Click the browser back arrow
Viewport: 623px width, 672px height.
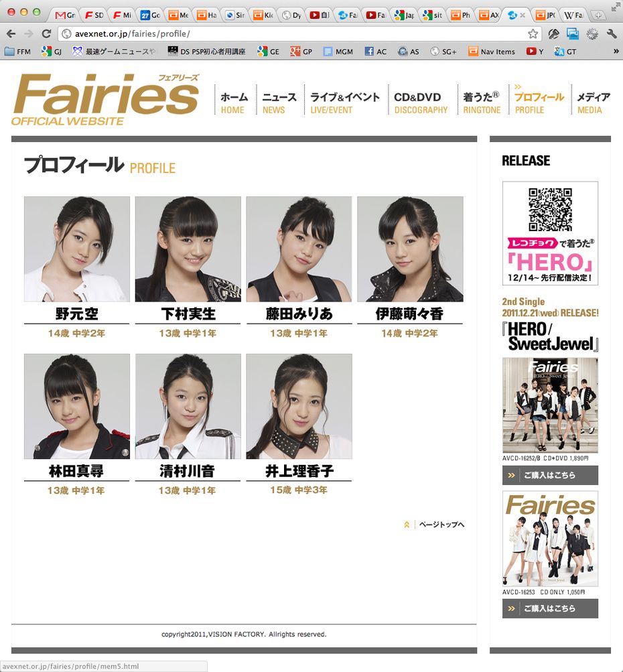click(x=11, y=34)
